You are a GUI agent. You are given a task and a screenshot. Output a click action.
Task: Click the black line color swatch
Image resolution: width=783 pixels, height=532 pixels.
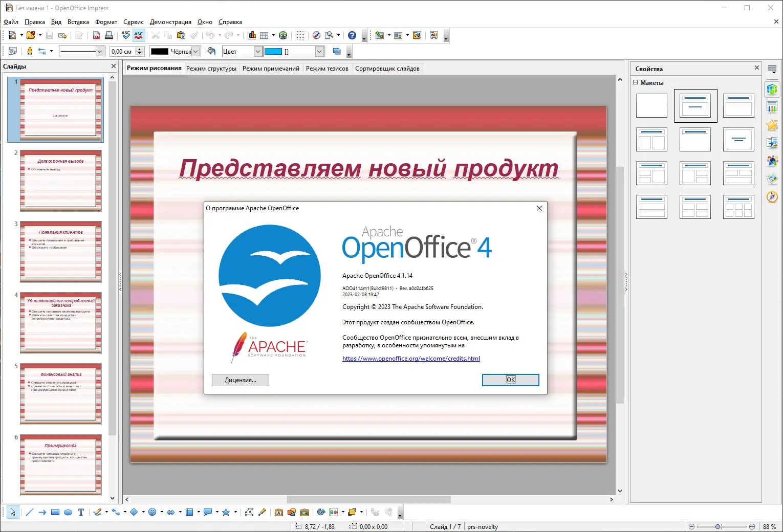click(160, 51)
